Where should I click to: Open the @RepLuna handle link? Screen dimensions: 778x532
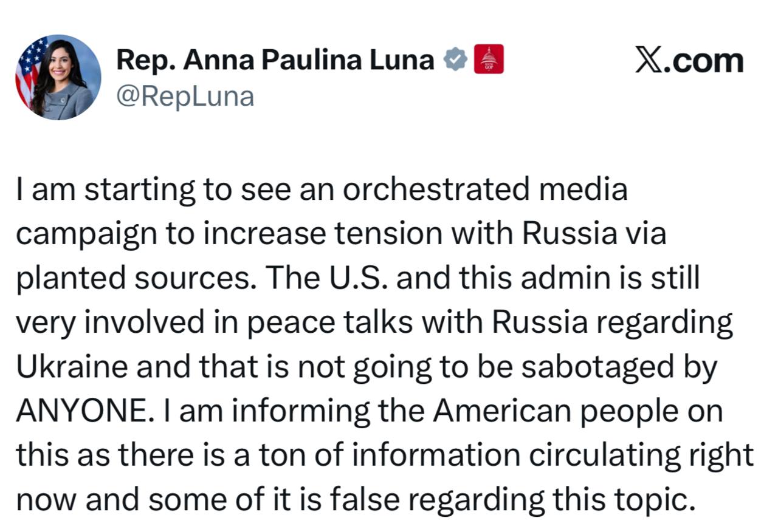pyautogui.click(x=185, y=96)
